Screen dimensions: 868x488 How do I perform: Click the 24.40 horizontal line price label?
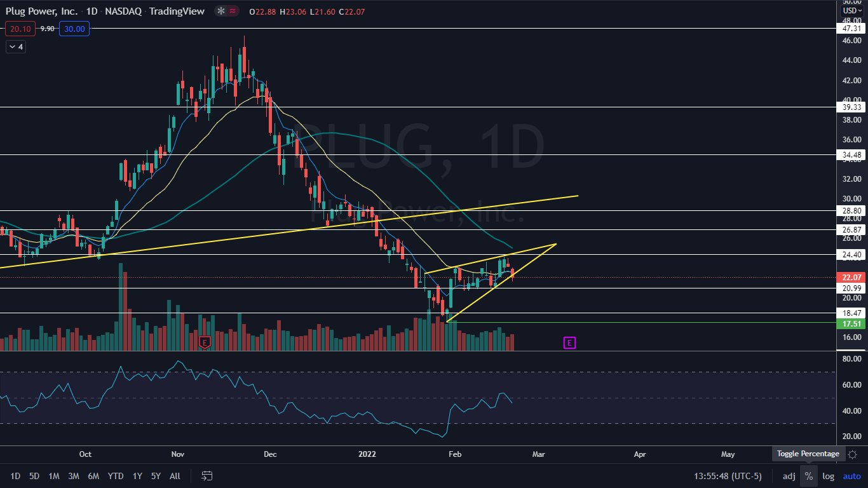[x=851, y=255]
